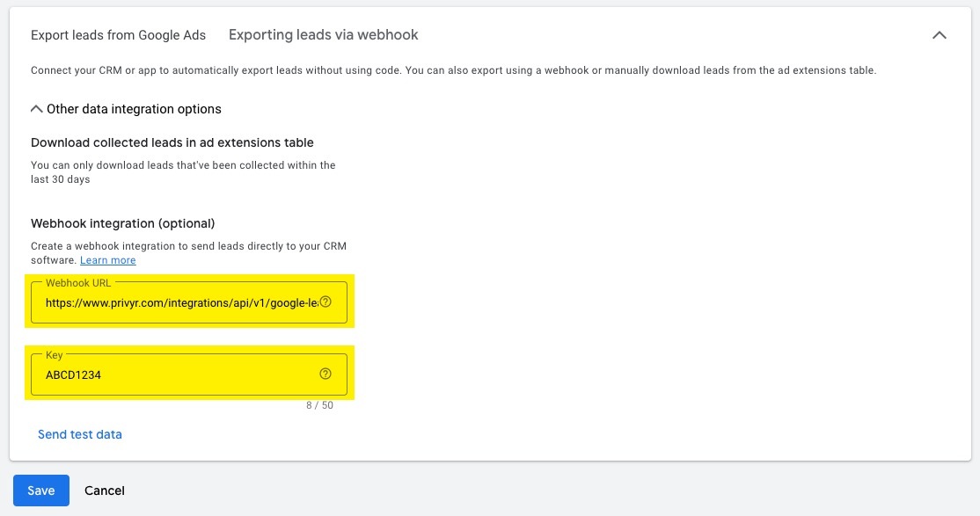Image resolution: width=980 pixels, height=516 pixels.
Task: Focus the Key field containing ABCD1234
Action: (176, 374)
